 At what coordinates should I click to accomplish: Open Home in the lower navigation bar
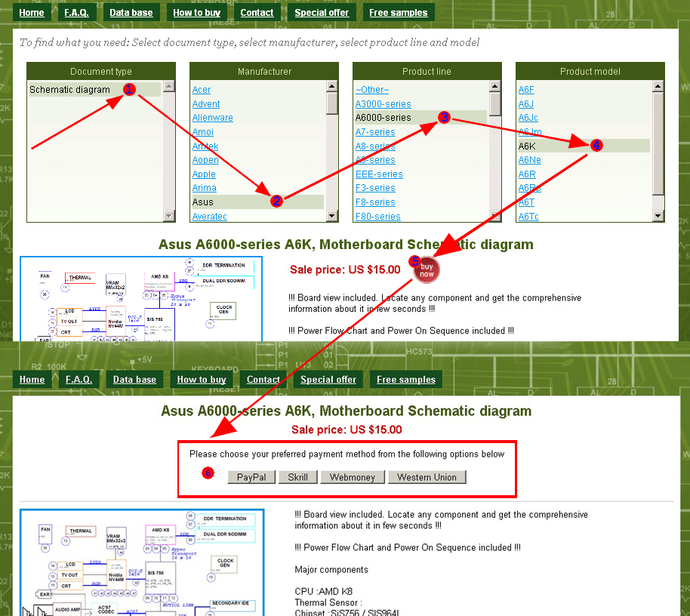32,379
